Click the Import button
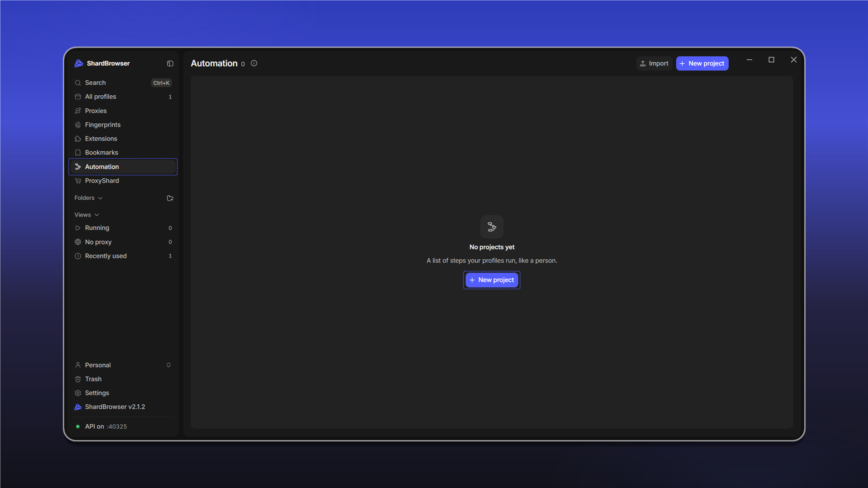Screen dimensions: 868x488 point(654,64)
